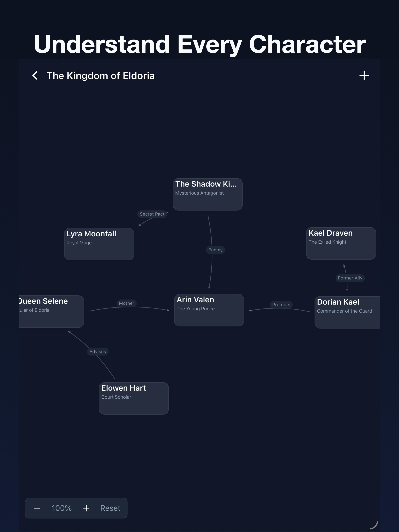Select the Enemy relationship label
Viewport: 399px width, 532px height.
(215, 250)
